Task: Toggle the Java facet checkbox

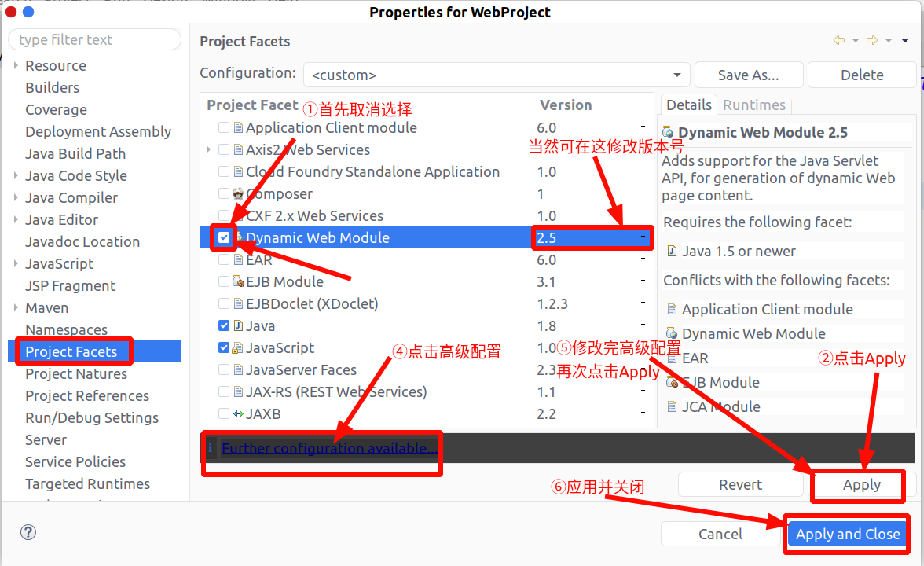Action: pos(224,325)
